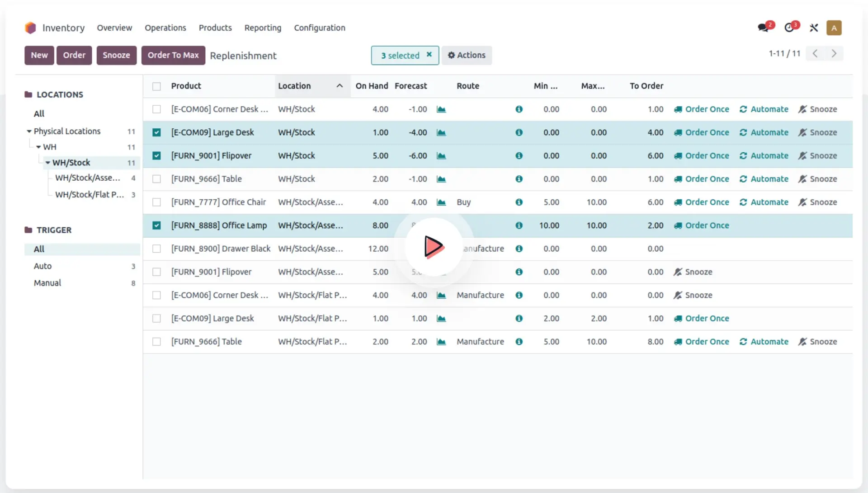This screenshot has width=868, height=493.
Task: Open the Configuration menu
Action: pos(319,28)
